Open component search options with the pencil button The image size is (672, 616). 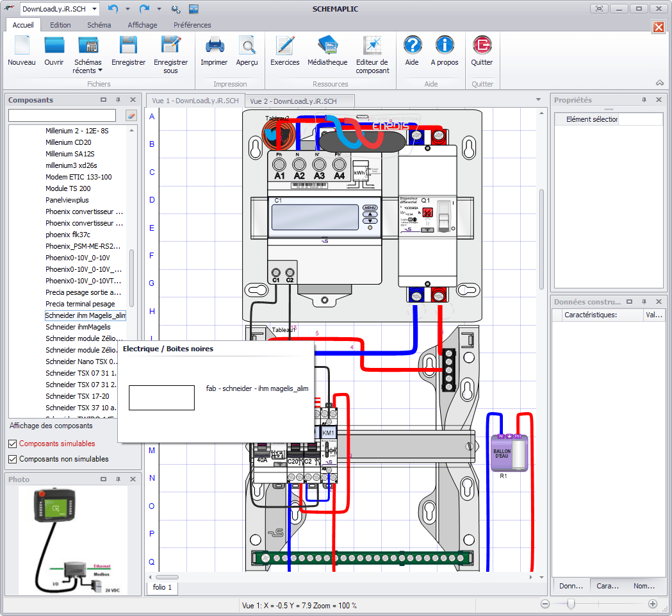(133, 114)
